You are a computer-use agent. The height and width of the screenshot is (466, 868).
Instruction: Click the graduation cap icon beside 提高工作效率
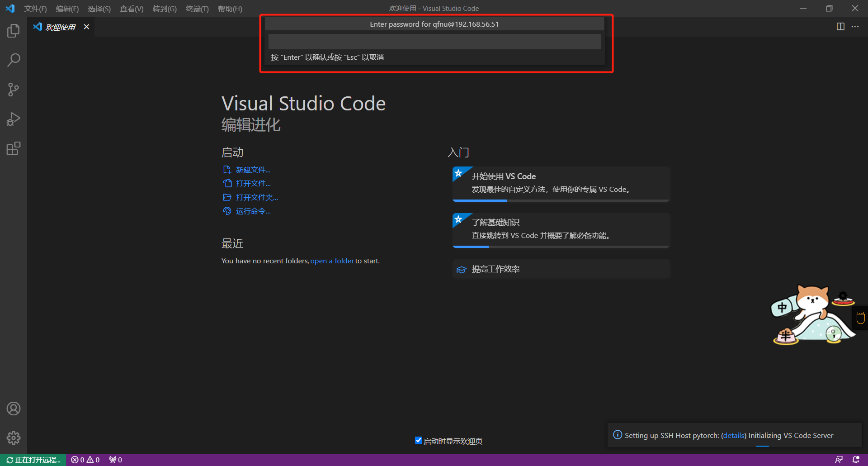(x=461, y=270)
